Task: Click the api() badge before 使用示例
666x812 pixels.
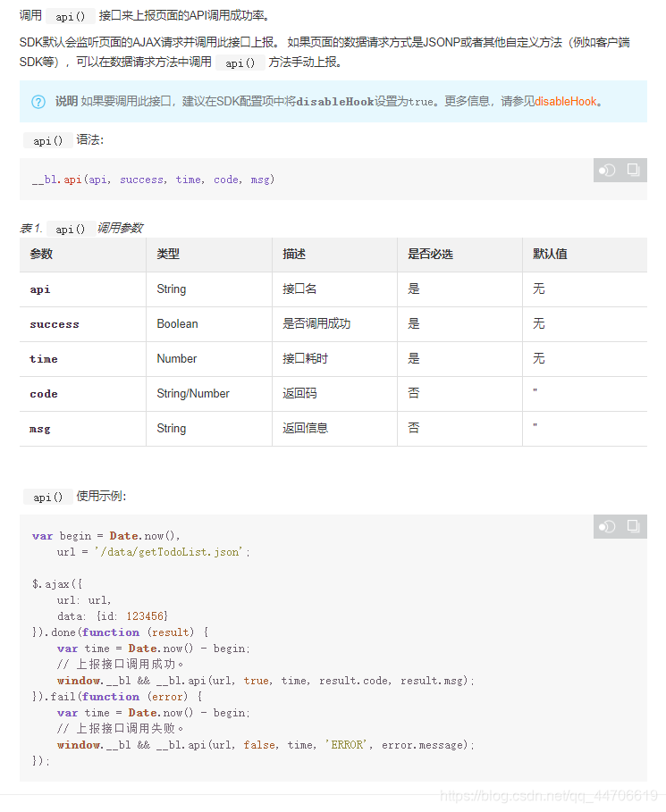Action: (x=48, y=496)
